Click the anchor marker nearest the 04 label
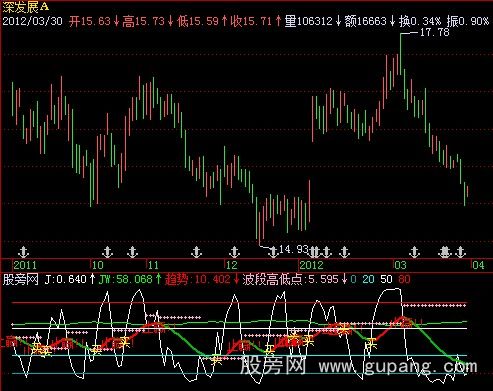Viewport: 493px width, 391px height. click(461, 252)
